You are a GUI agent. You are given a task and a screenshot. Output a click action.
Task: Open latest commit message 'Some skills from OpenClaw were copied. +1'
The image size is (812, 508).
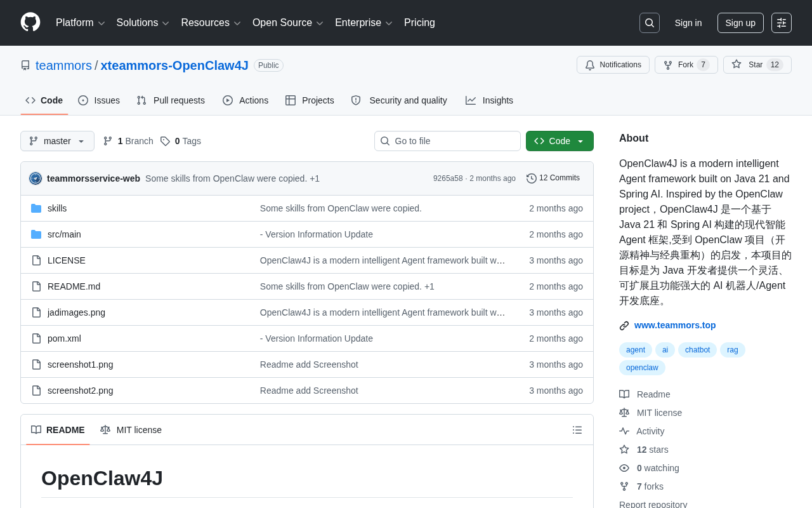point(232,178)
